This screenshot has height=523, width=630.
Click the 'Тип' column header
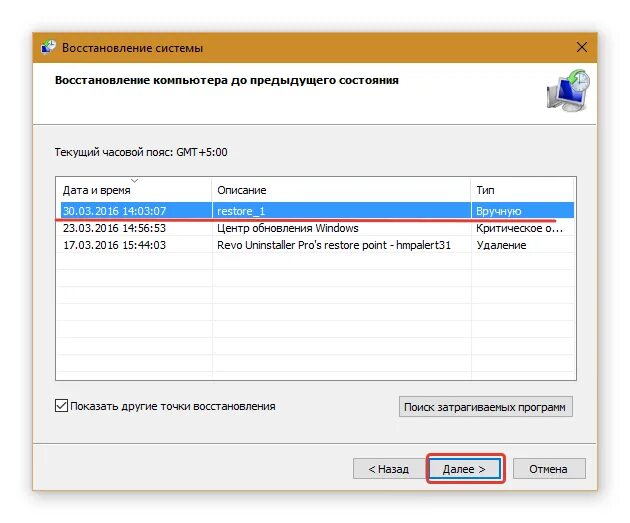point(523,190)
